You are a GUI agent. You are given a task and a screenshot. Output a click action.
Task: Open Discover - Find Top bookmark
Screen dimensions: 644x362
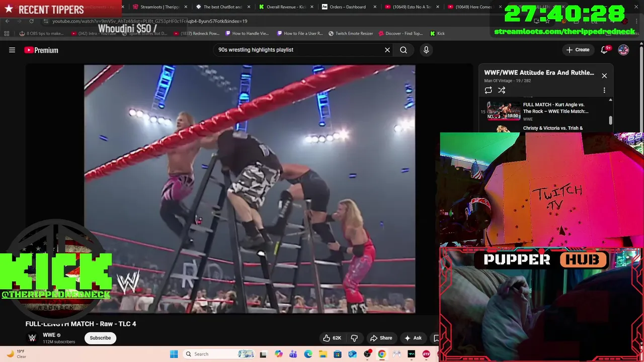click(x=400, y=34)
